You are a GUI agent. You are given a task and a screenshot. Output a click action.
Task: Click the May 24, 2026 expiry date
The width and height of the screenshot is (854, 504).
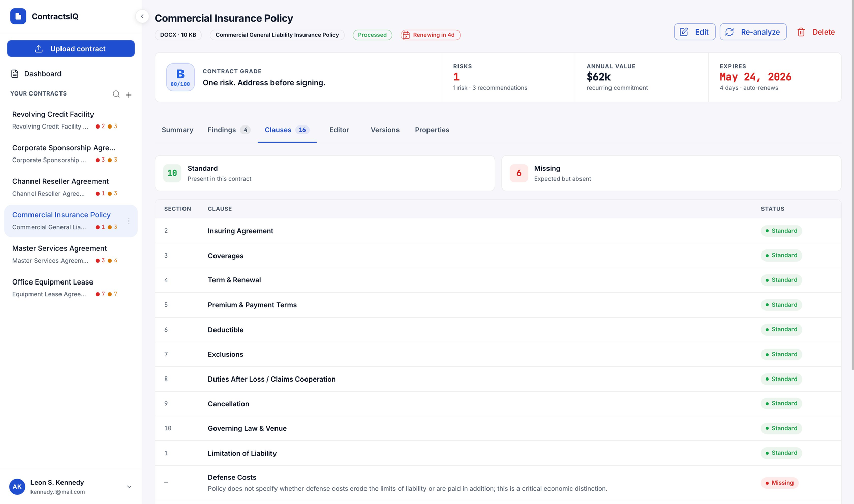pos(755,77)
